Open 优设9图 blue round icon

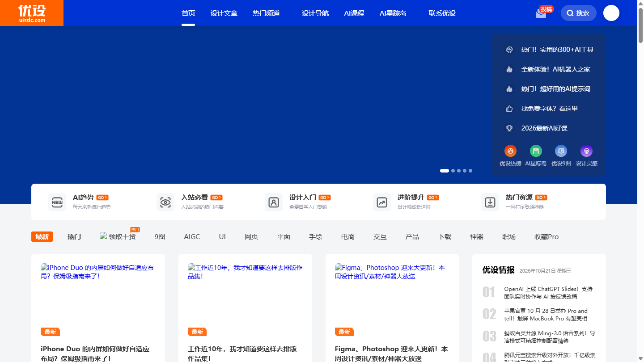click(561, 151)
